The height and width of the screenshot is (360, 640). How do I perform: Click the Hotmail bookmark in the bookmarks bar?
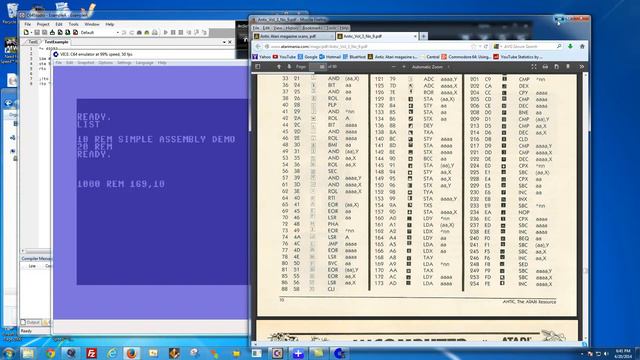(330, 57)
